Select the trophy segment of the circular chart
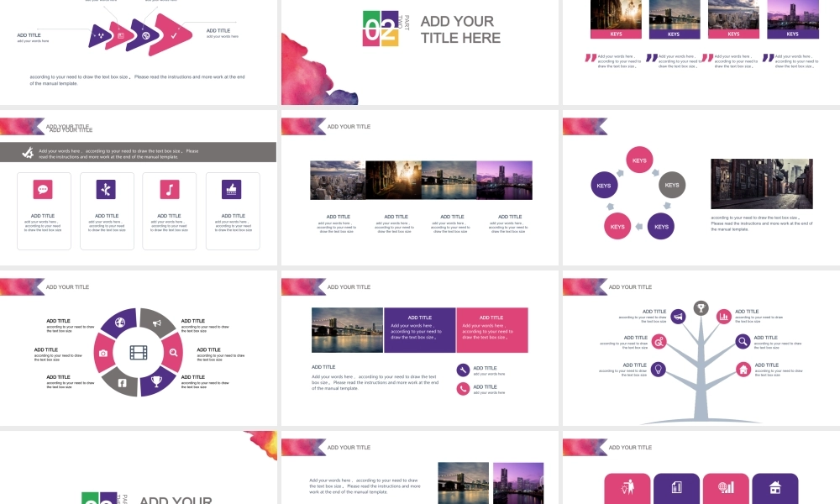Viewport: 840px width, 504px height. (x=156, y=382)
